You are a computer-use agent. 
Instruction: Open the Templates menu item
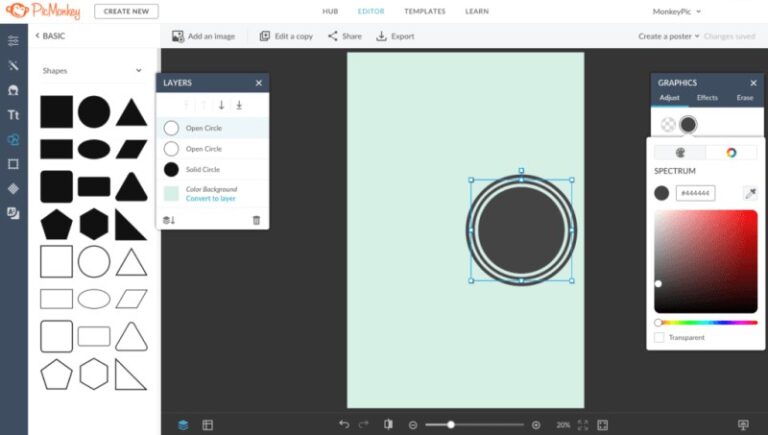point(425,11)
